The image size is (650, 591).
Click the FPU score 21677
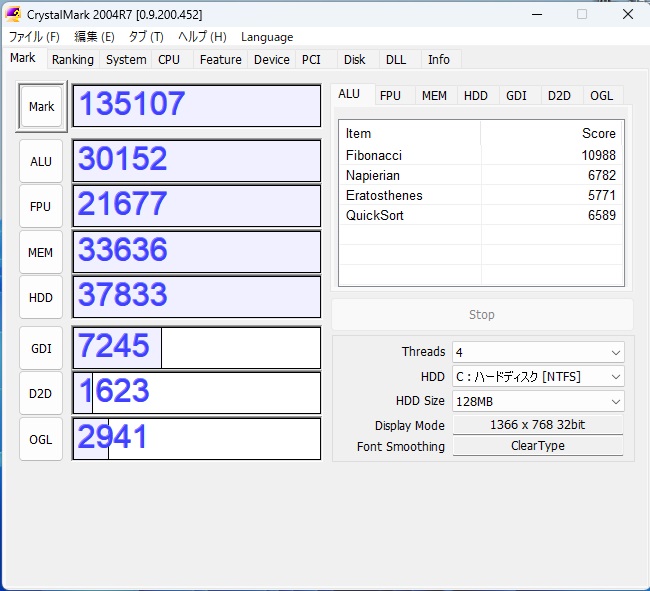[196, 206]
